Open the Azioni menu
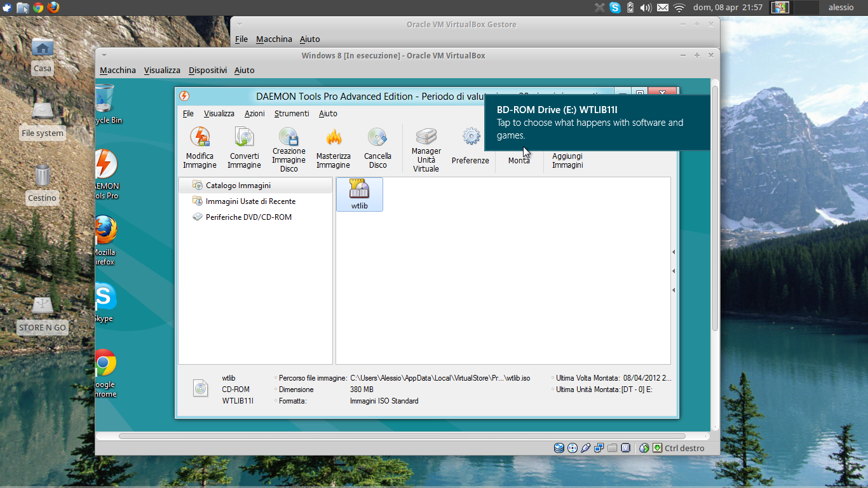 coord(254,113)
